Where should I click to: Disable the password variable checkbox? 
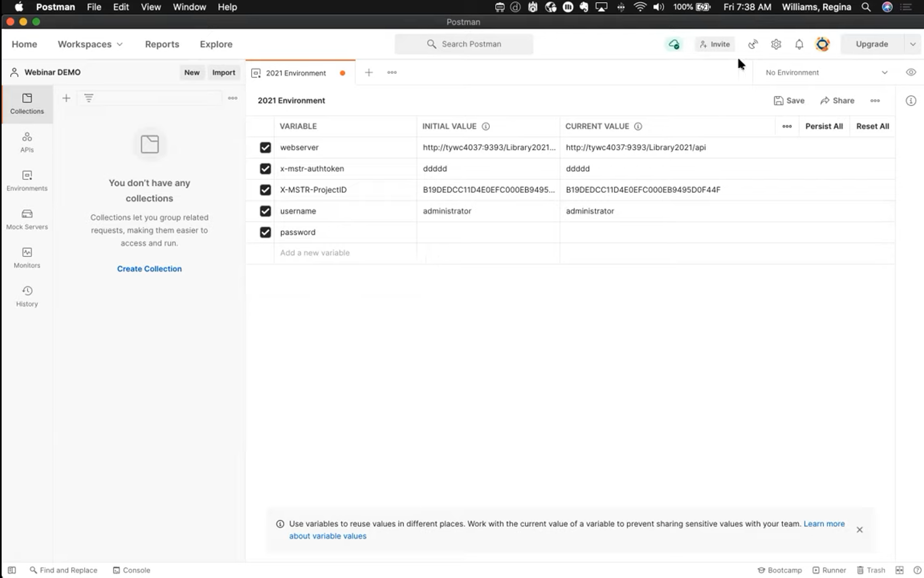265,232
